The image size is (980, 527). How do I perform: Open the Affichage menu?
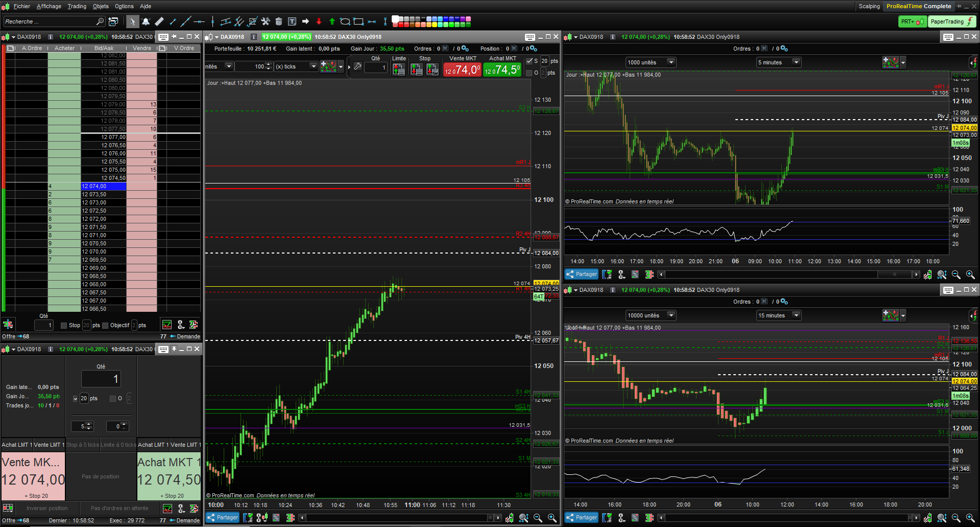tap(49, 6)
